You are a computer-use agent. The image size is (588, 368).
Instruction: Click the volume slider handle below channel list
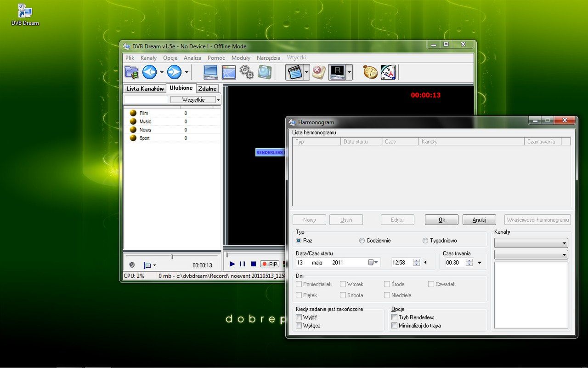[x=172, y=257]
